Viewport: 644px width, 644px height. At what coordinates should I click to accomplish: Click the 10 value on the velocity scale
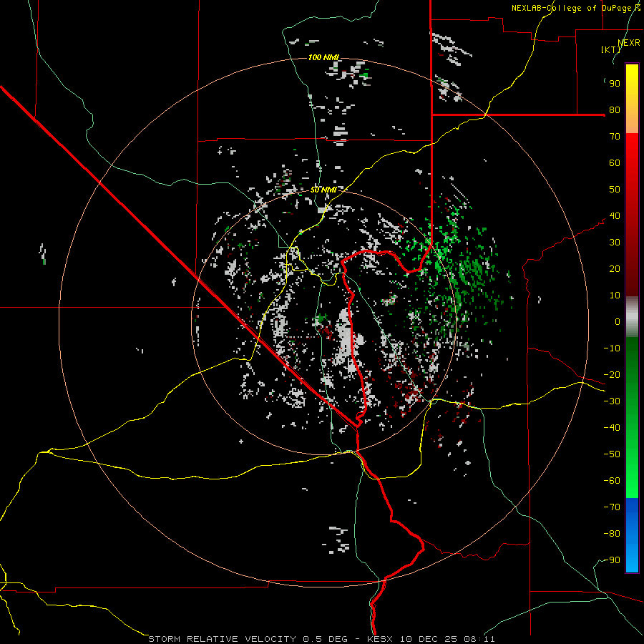[x=615, y=296]
